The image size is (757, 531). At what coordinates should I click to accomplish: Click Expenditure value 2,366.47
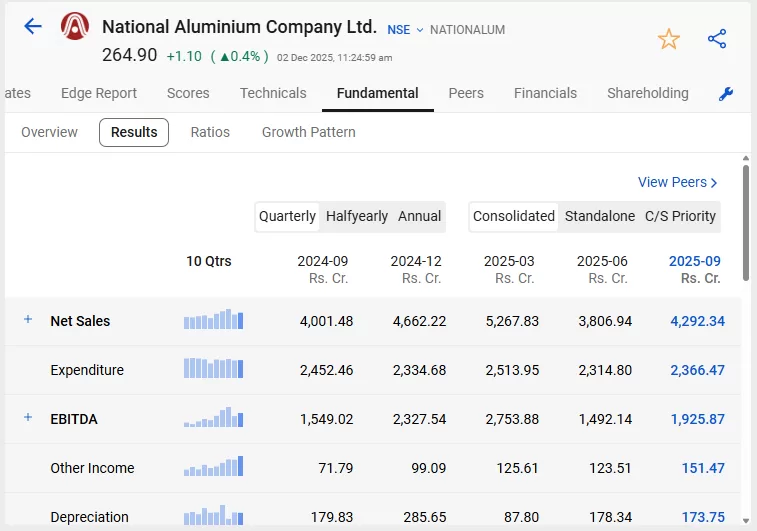point(698,370)
